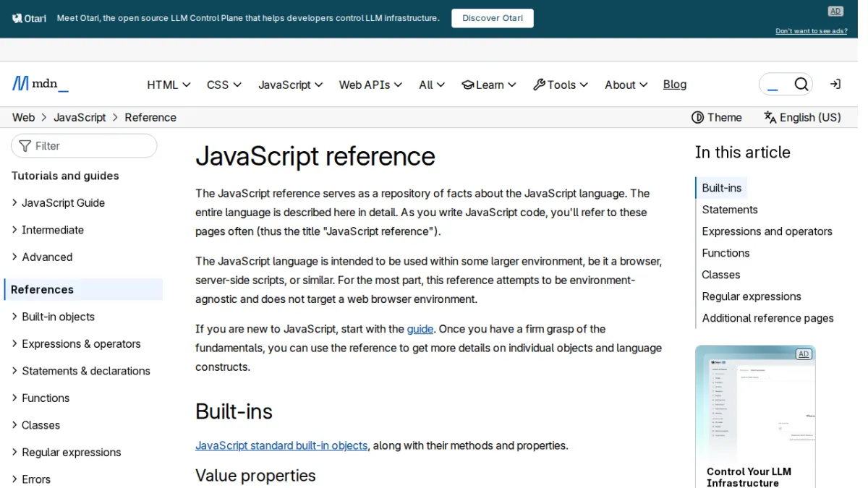Click the Web breadcrumb link
Screen dimensions: 868x488
click(x=23, y=117)
